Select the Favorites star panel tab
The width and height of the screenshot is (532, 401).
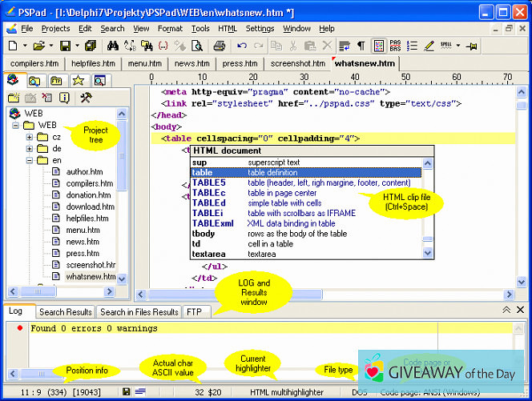79,81
